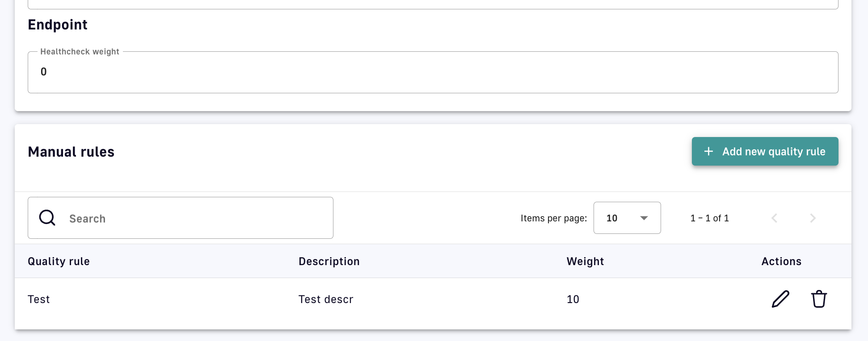The height and width of the screenshot is (341, 868).
Task: Open the Items per page dropdown
Action: (x=627, y=218)
